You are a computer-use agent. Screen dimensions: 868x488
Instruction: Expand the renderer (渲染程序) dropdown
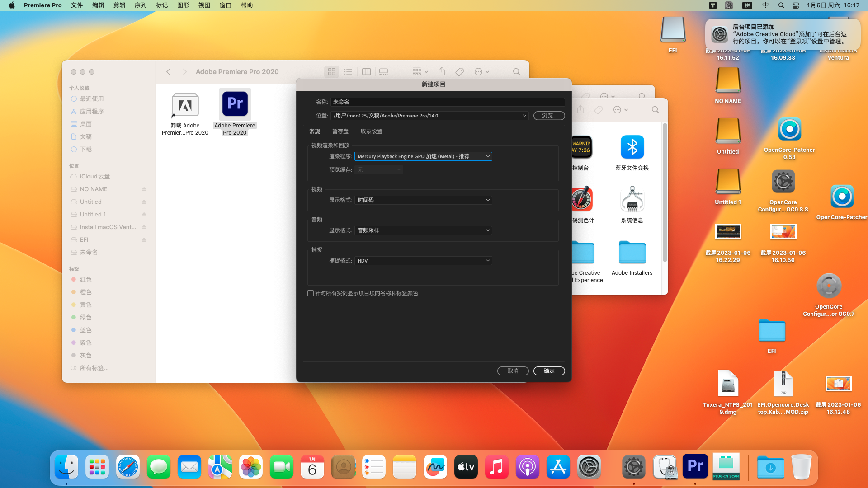coord(423,156)
